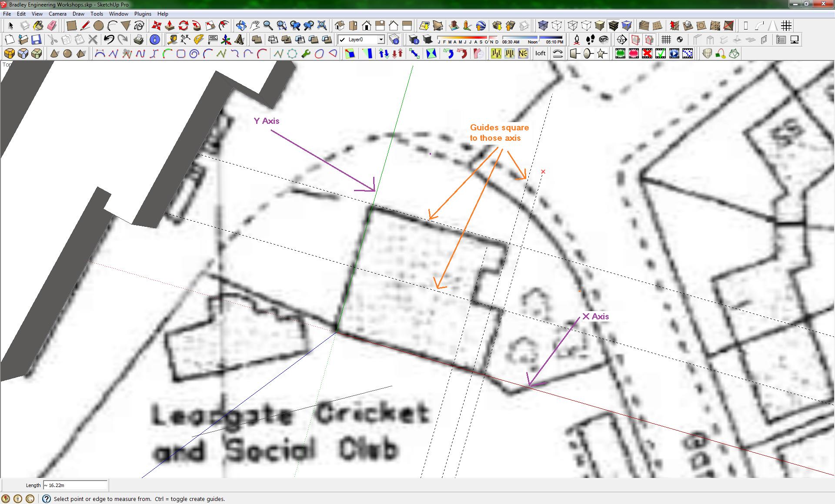Choose the Paint Bucket tool
This screenshot has width=835, height=504.
pyautogui.click(x=38, y=26)
